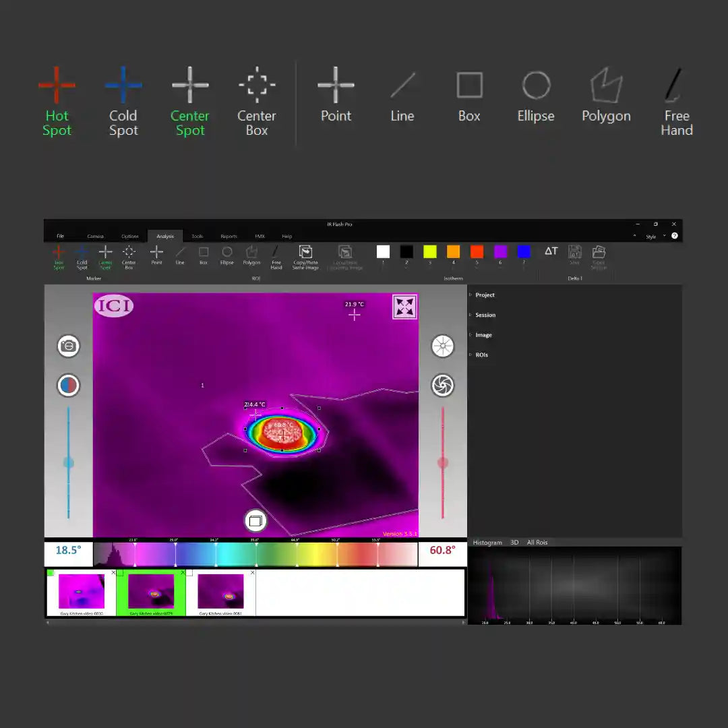Check the checkbox on the third thumbnail
The image size is (728, 728).
[x=189, y=573]
